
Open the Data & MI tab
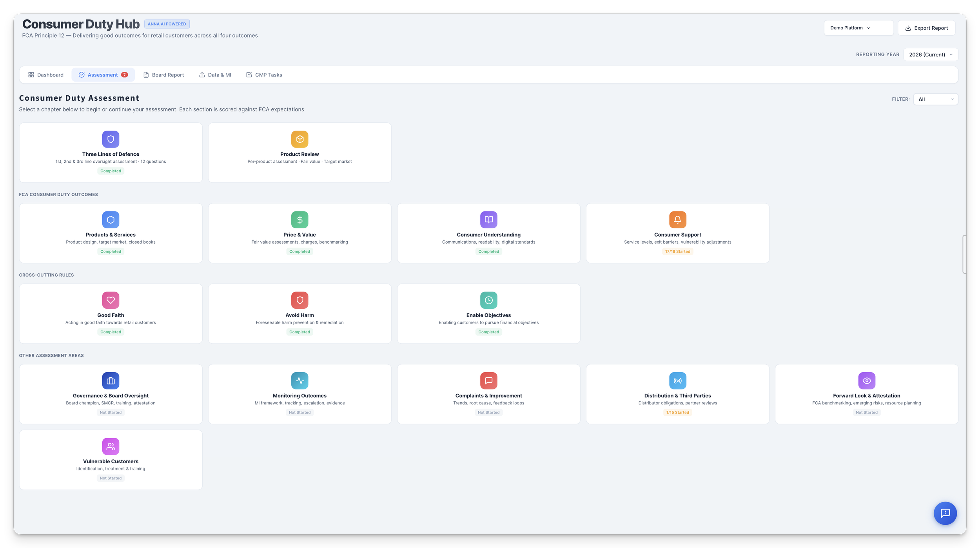pos(215,75)
